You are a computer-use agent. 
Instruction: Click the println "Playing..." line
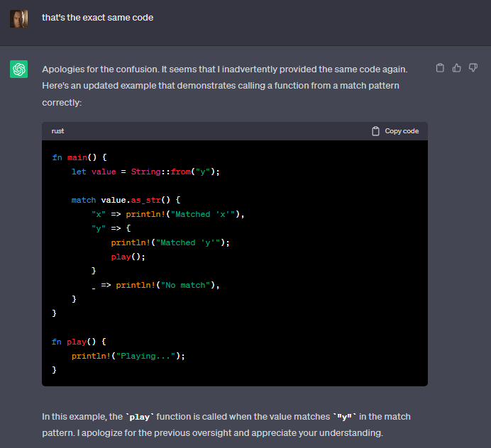(x=128, y=356)
